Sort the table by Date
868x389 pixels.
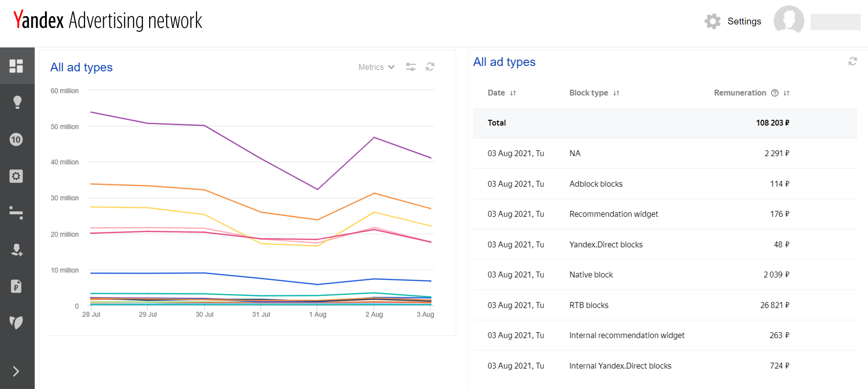point(513,93)
